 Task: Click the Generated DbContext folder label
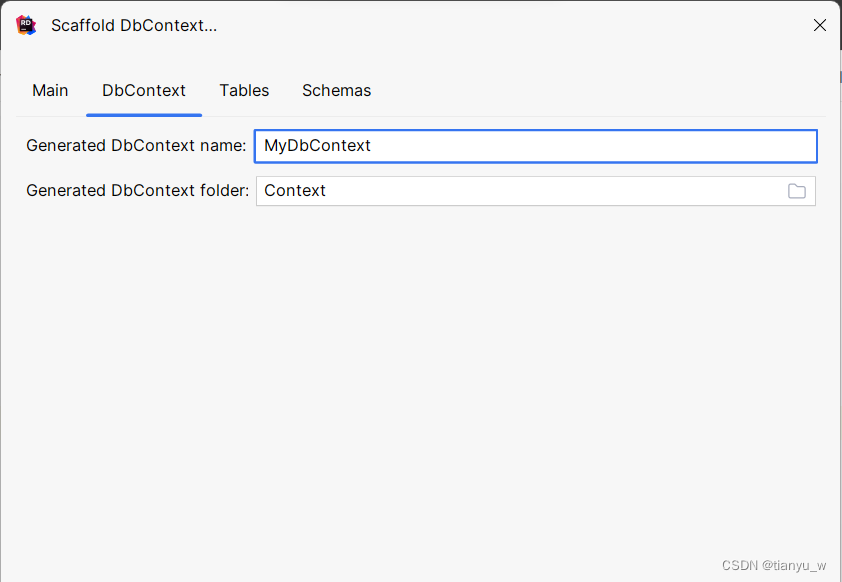pyautogui.click(x=135, y=190)
